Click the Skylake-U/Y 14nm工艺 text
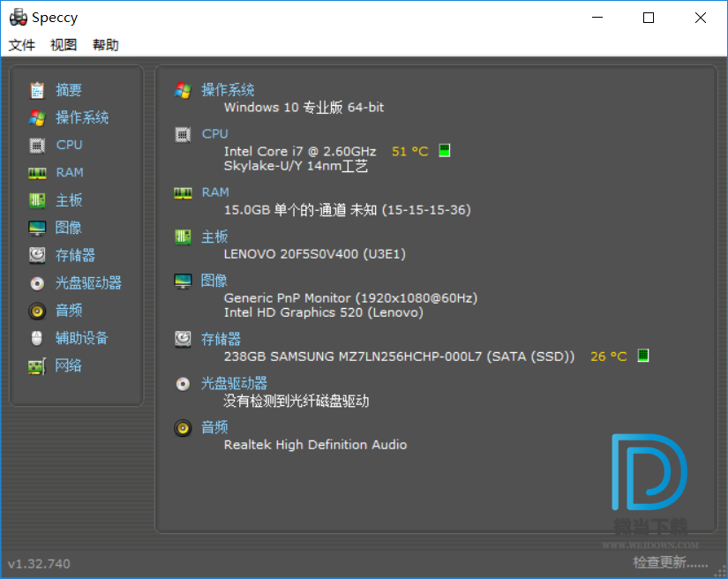728x579 pixels. [x=296, y=166]
